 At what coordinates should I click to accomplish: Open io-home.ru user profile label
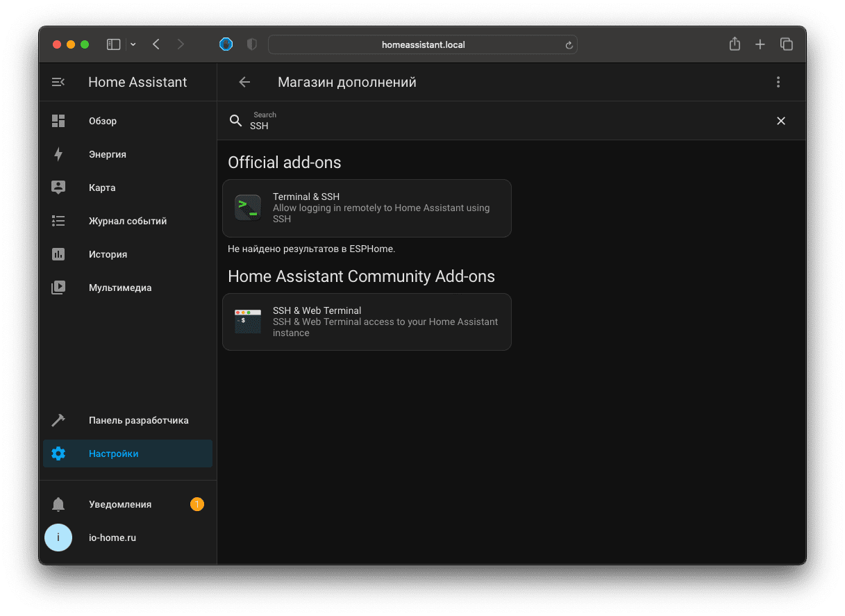112,538
